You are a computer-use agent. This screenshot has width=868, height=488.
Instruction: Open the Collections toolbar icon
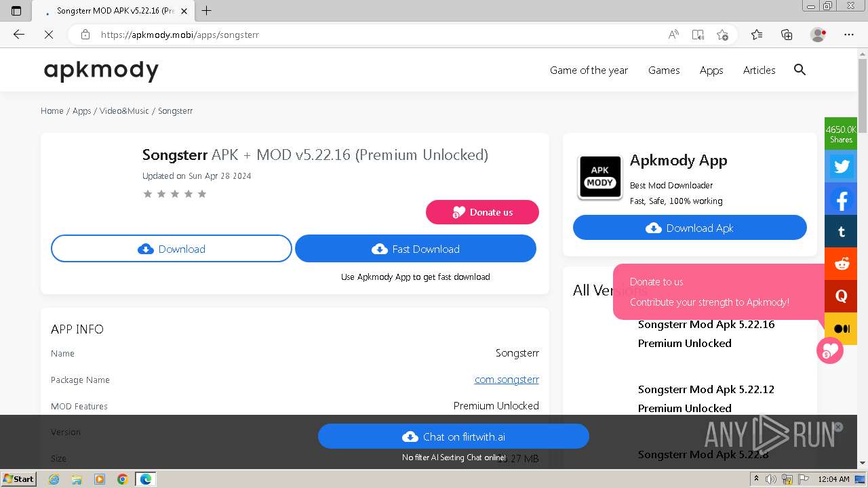pos(787,35)
